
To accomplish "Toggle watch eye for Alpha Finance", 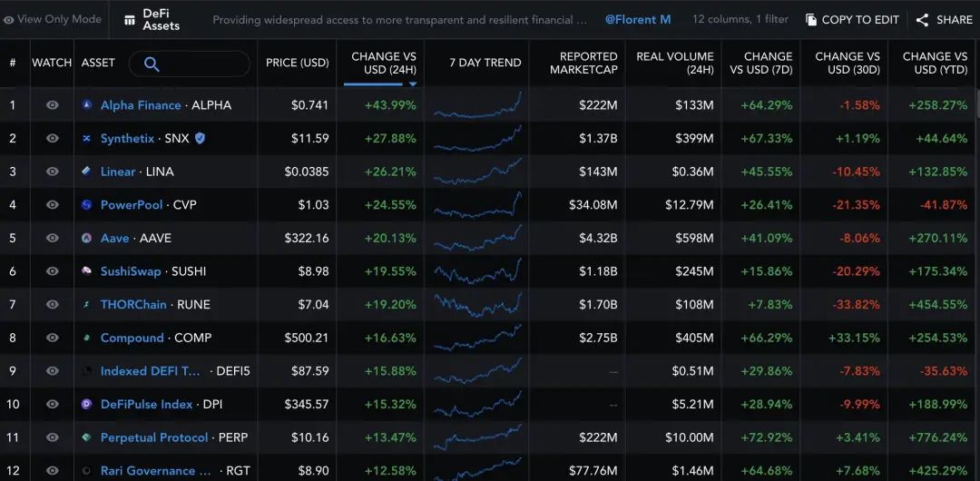I will tap(53, 105).
